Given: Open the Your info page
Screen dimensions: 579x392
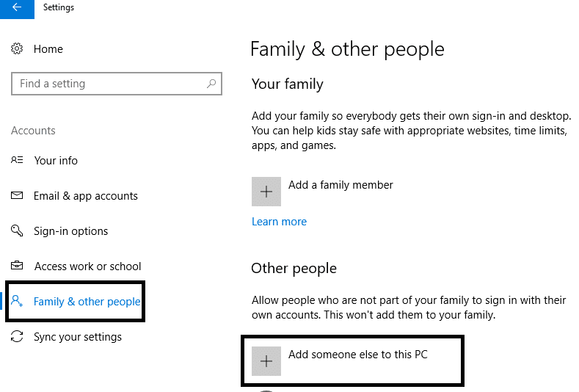Looking at the screenshot, I should (x=56, y=161).
